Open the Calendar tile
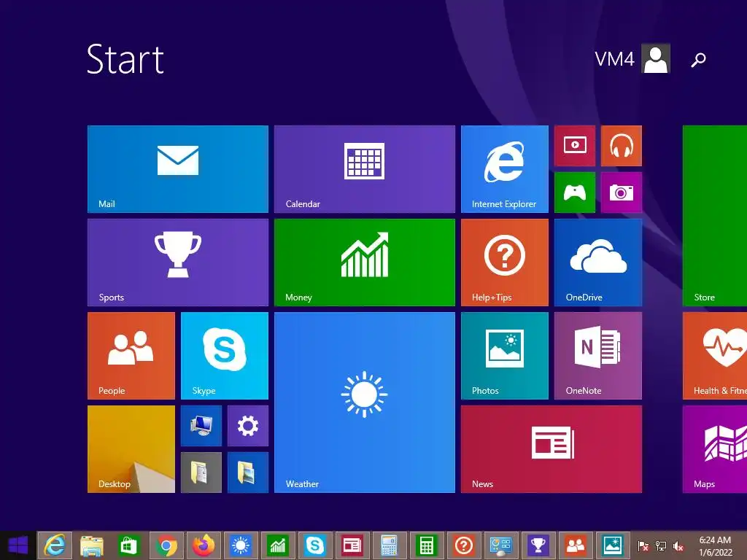The width and height of the screenshot is (747, 560). (x=365, y=169)
